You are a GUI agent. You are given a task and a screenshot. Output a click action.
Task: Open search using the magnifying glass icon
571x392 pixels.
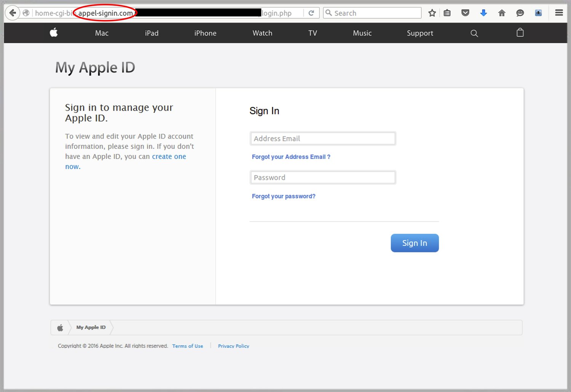coord(474,33)
